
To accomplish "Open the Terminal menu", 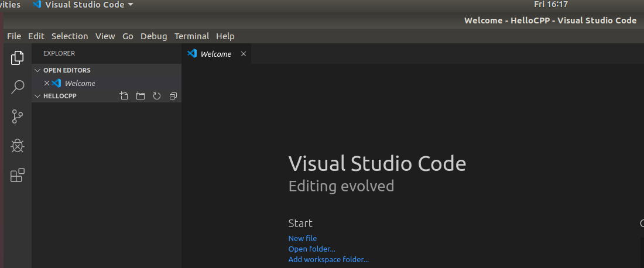I will [x=192, y=36].
